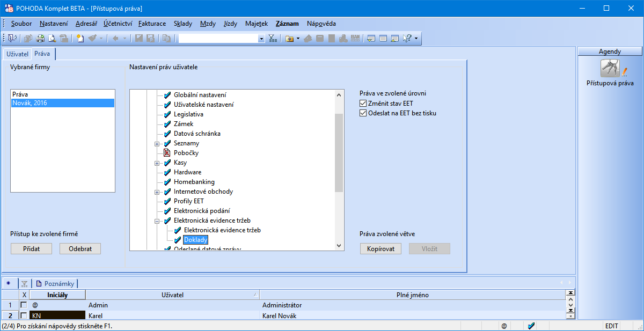The width and height of the screenshot is (644, 331).
Task: Click the grey eraser-shaped toolbar icon
Action: point(308,39)
